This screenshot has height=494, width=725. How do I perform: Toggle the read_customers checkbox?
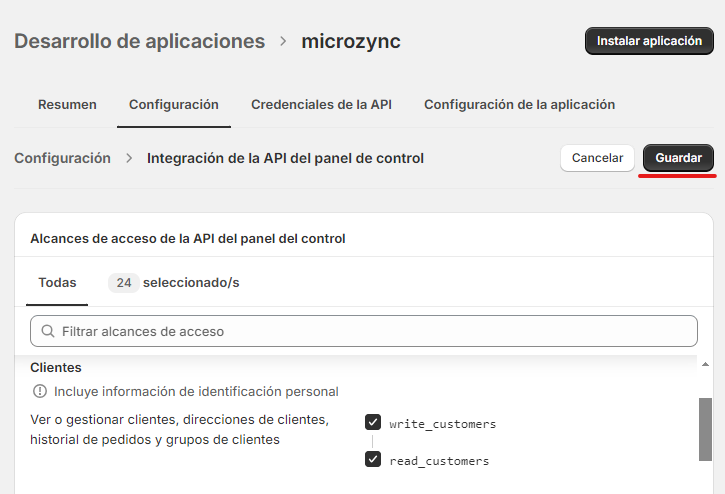click(373, 460)
